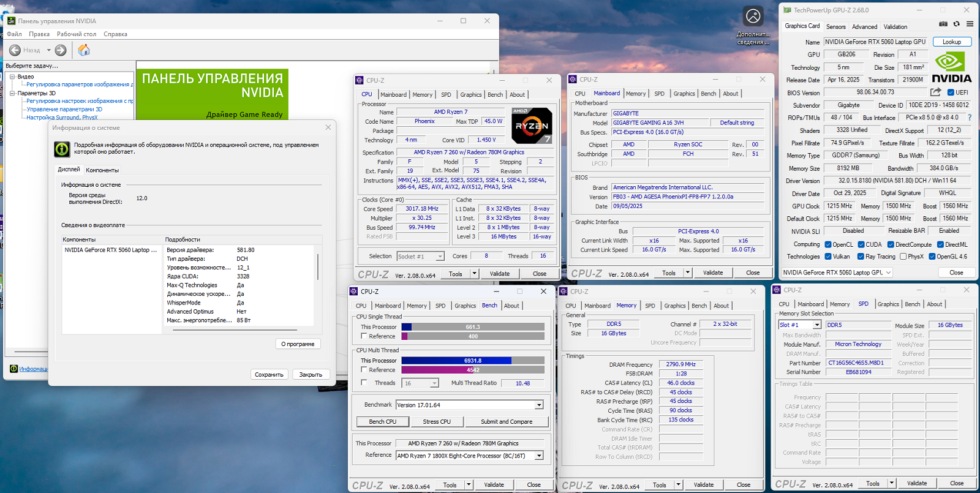Open the GPU-Z hamburger menu

[x=970, y=24]
